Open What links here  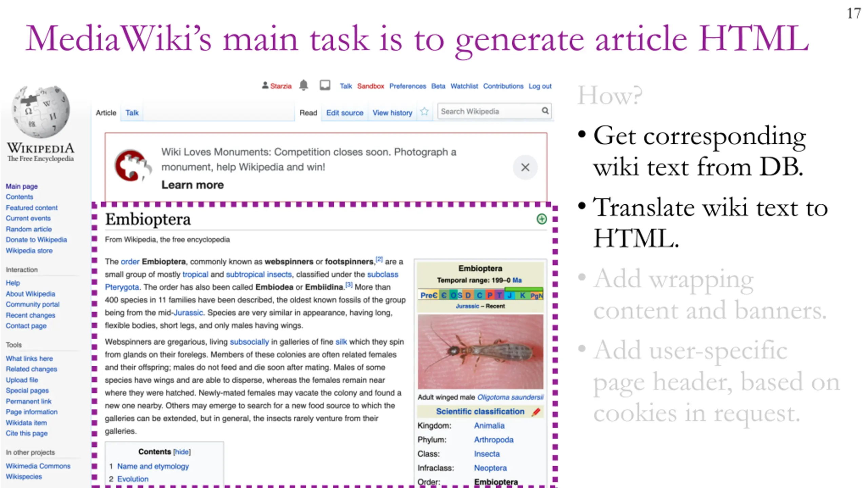coord(29,359)
